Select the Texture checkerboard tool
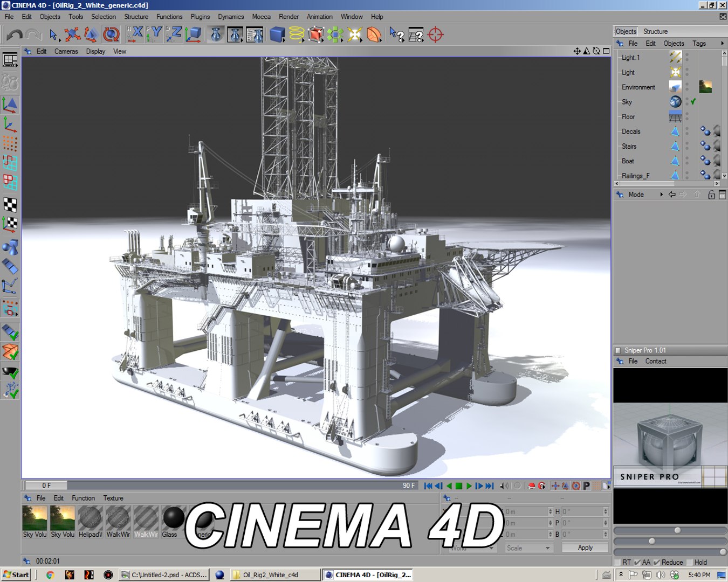728x582 pixels. pos(10,205)
